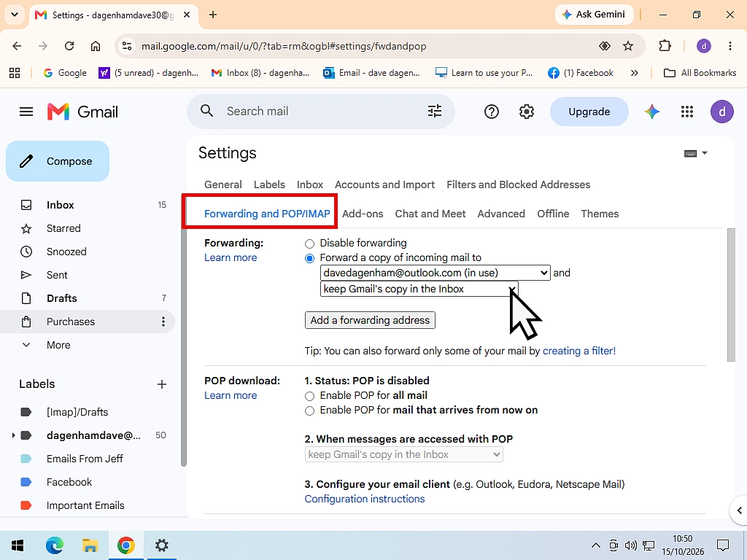The width and height of the screenshot is (747, 560).
Task: Switch to the Labels settings tab
Action: point(269,184)
